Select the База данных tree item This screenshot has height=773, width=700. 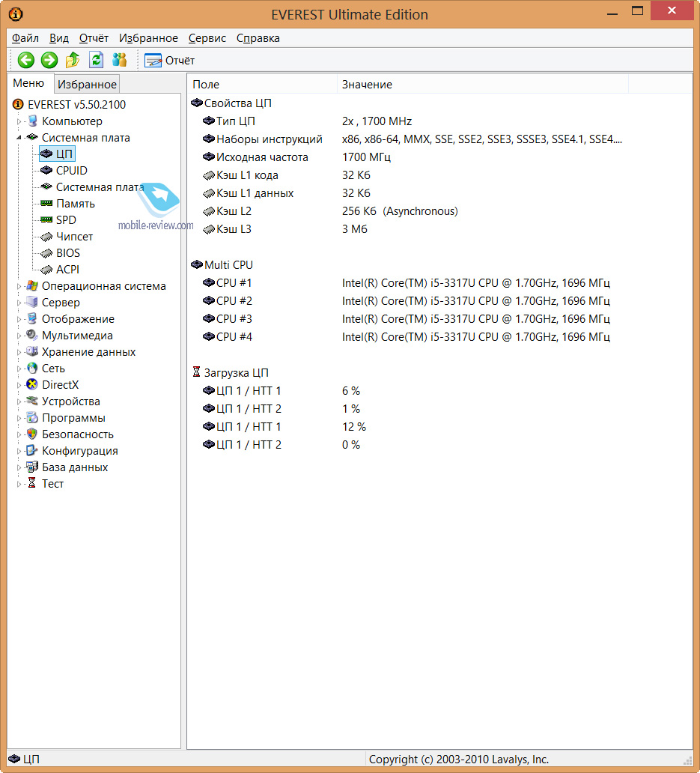75,467
